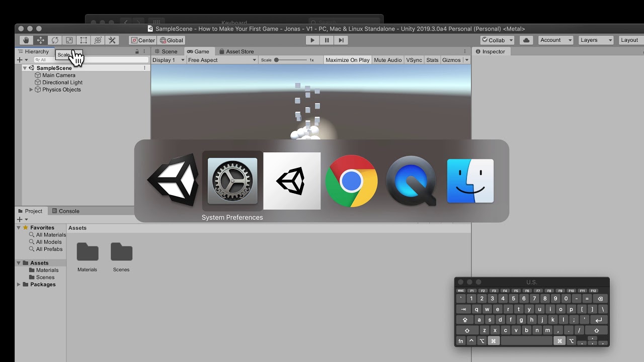The image size is (644, 362).
Task: Click the tab key on keyboard viewer
Action: 463,309
